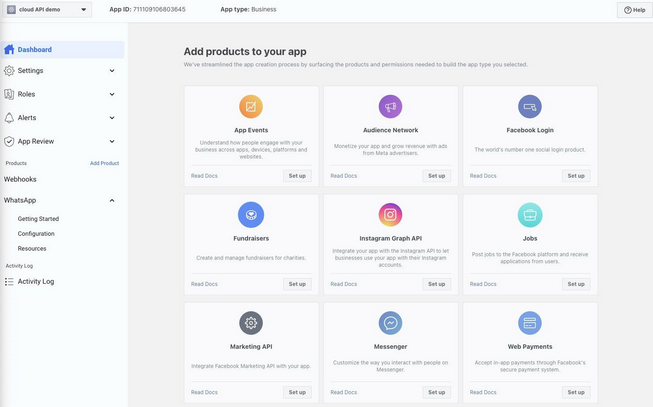Open the Dashboard menu item
Screen dimensions: 653x407
(62, 50)
